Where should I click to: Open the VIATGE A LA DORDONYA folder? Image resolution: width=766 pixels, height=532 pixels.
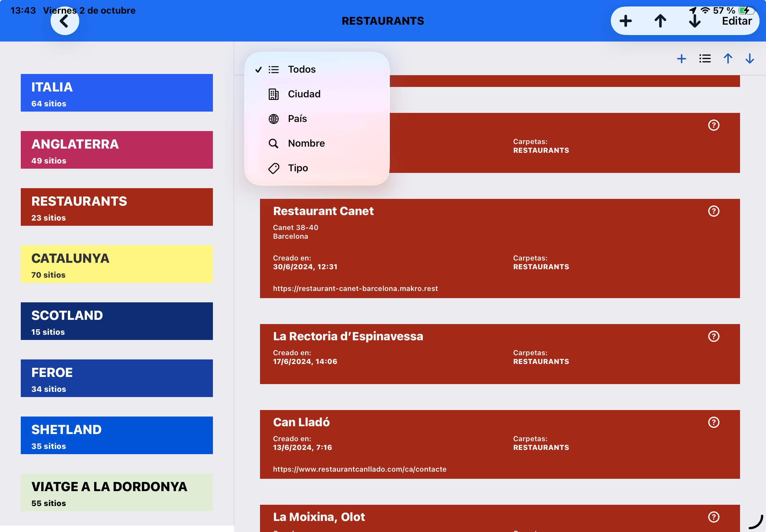click(x=117, y=492)
